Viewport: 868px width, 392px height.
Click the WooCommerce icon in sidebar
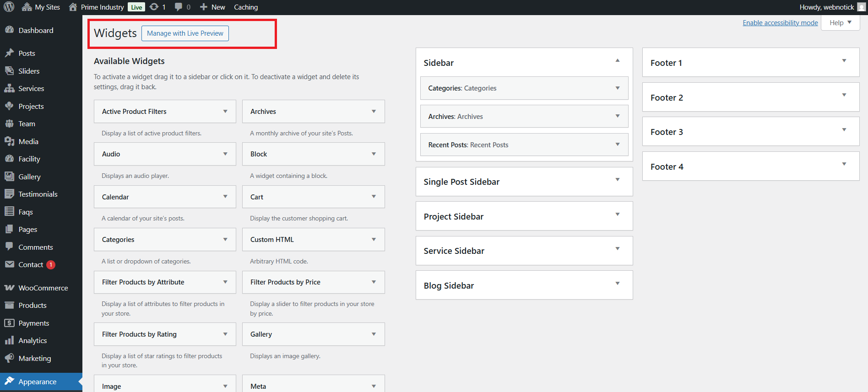click(9, 288)
